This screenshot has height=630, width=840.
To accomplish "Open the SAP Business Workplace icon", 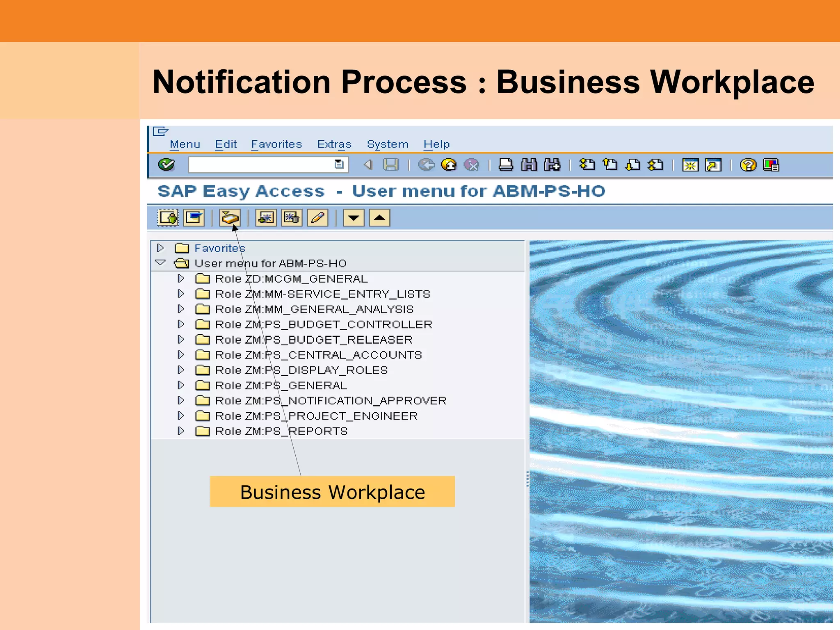I will click(x=230, y=217).
